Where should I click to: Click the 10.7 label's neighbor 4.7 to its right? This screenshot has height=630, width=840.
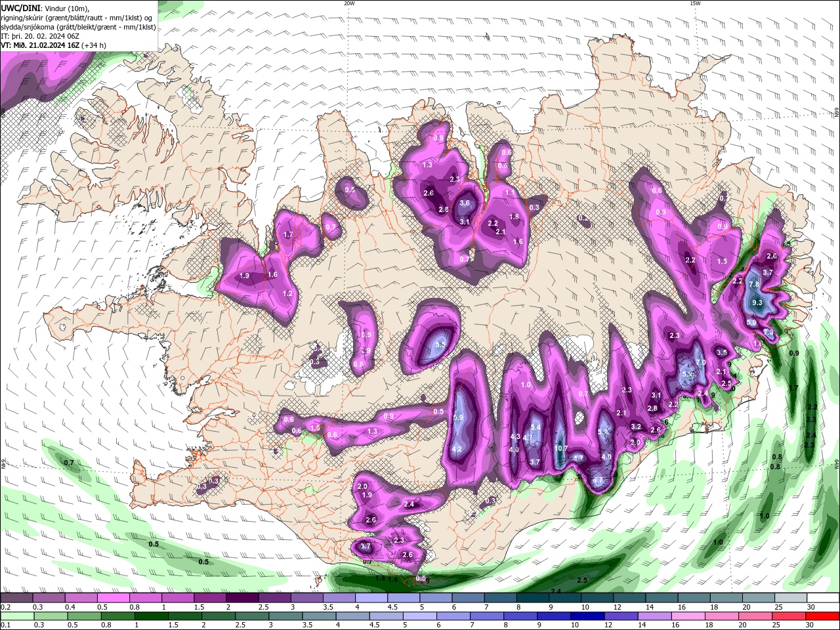[578, 458]
